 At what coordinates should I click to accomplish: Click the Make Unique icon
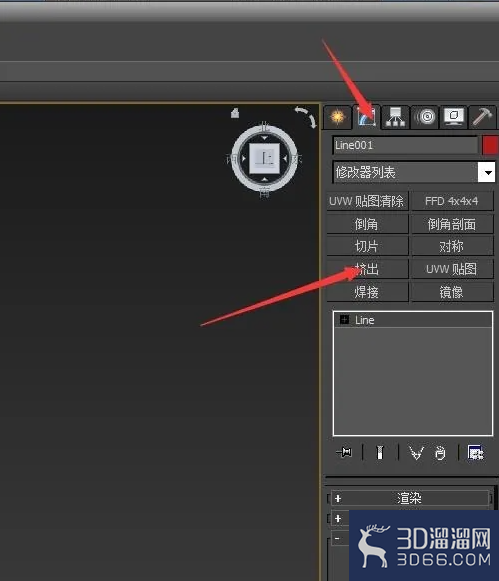click(416, 452)
